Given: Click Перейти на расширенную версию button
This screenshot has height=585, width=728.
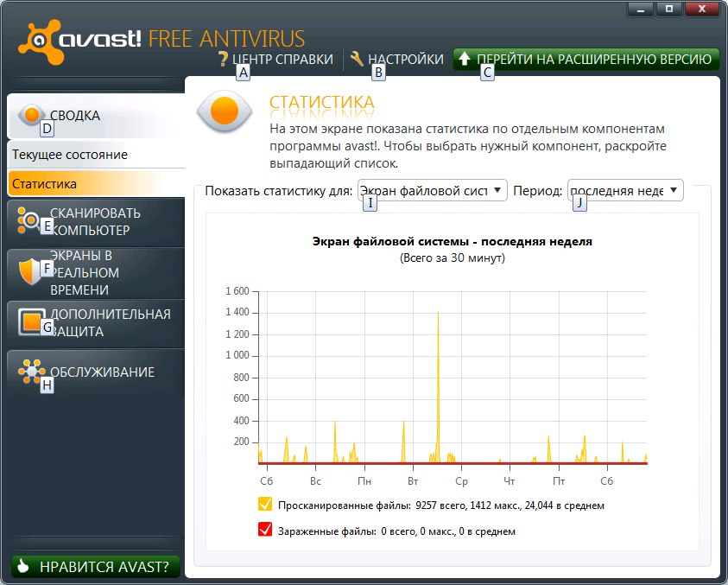Looking at the screenshot, I should tap(586, 59).
